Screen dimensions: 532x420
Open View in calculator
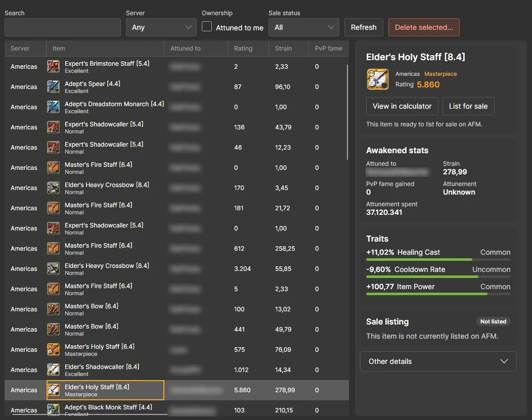402,106
